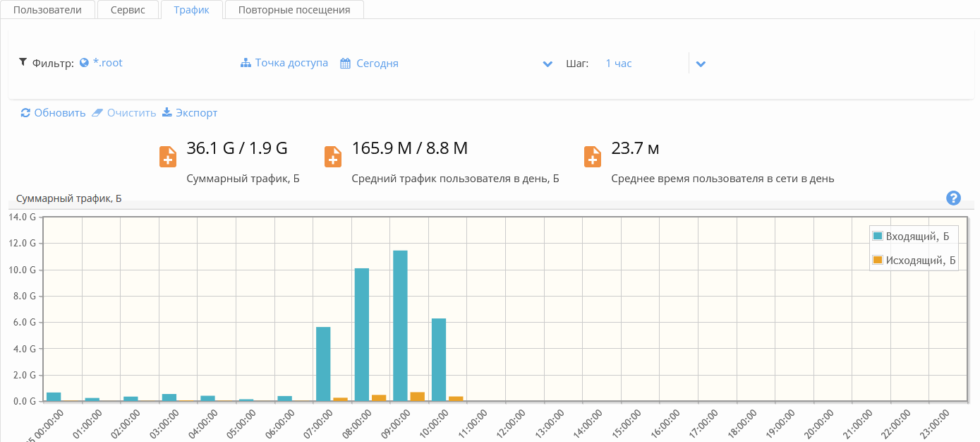The height and width of the screenshot is (442, 980).
Task: Click the orange icon beside 36.1 G total traffic
Action: (168, 156)
